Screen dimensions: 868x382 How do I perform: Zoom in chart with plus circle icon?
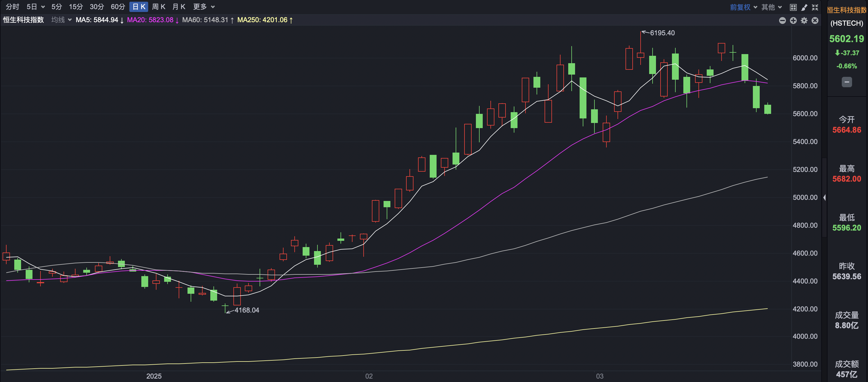click(793, 20)
